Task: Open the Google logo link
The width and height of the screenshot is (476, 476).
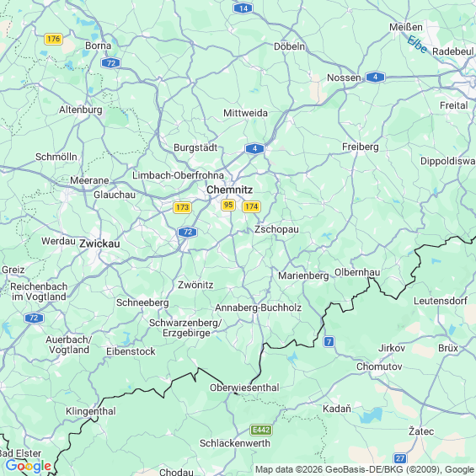Action: 29,466
